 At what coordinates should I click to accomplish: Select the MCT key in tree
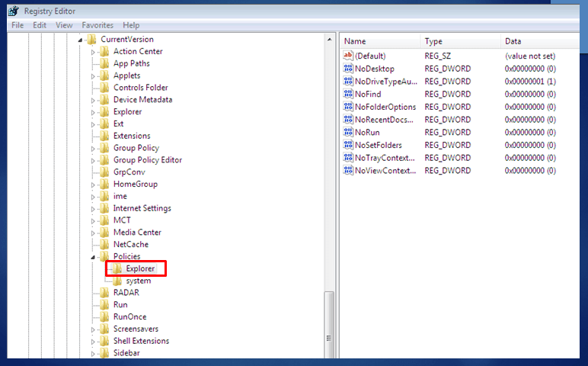coord(122,220)
